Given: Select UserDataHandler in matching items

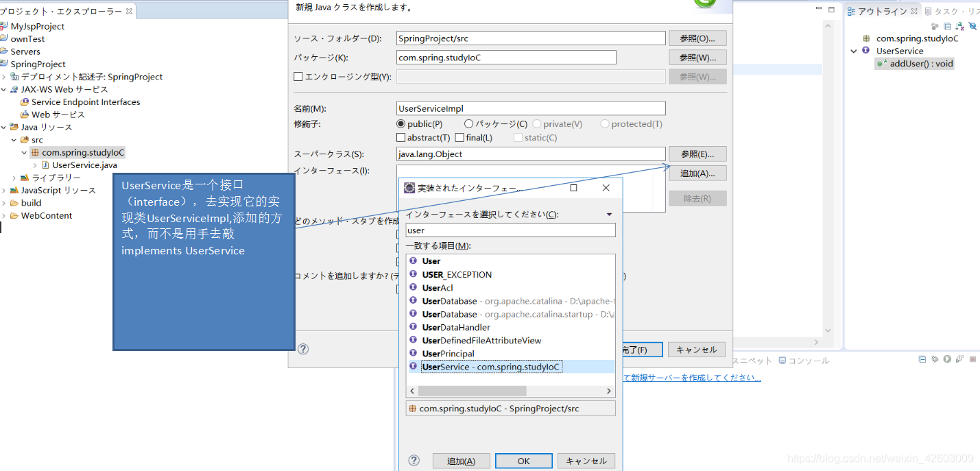Looking at the screenshot, I should pyautogui.click(x=456, y=328).
